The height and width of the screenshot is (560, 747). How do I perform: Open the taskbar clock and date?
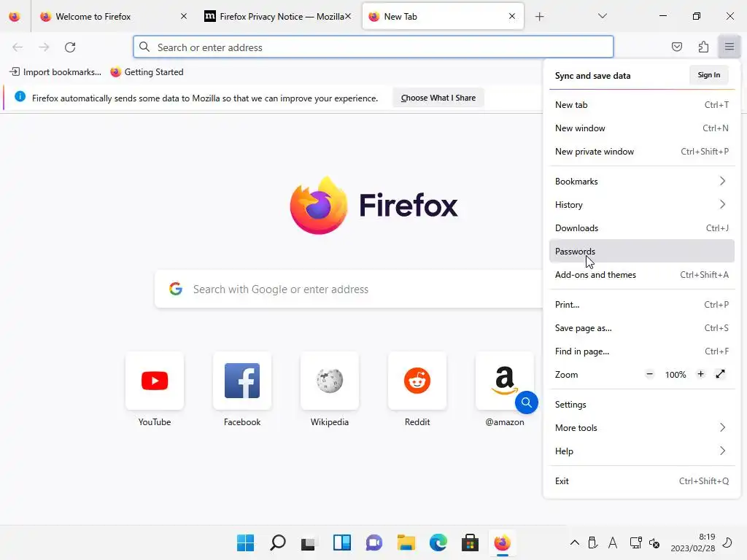click(x=692, y=542)
